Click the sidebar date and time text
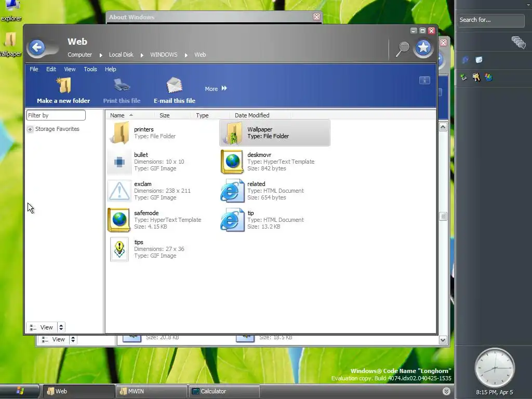The height and width of the screenshot is (399, 532). pos(495,393)
